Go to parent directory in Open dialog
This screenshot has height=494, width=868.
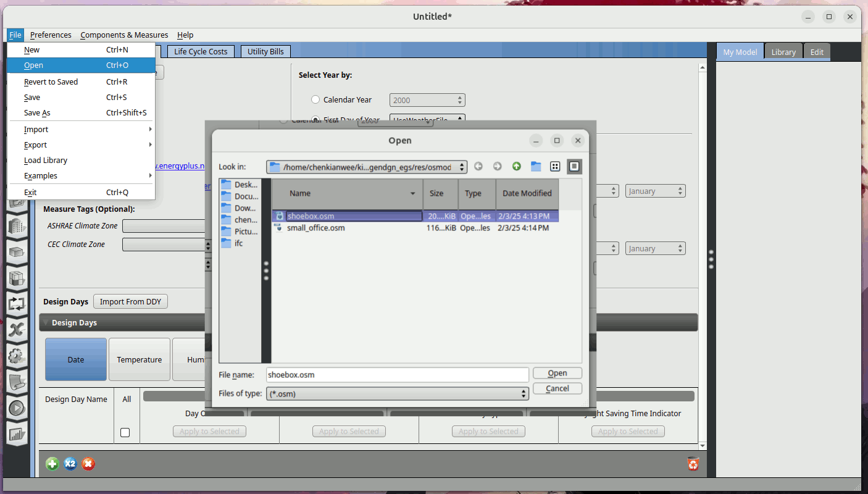tap(516, 167)
